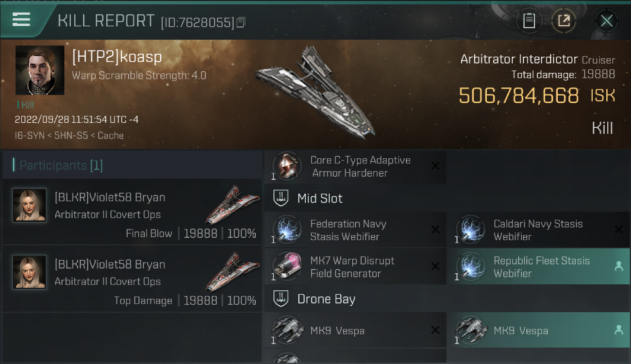
Task: Share the kill report externally
Action: 564,21
